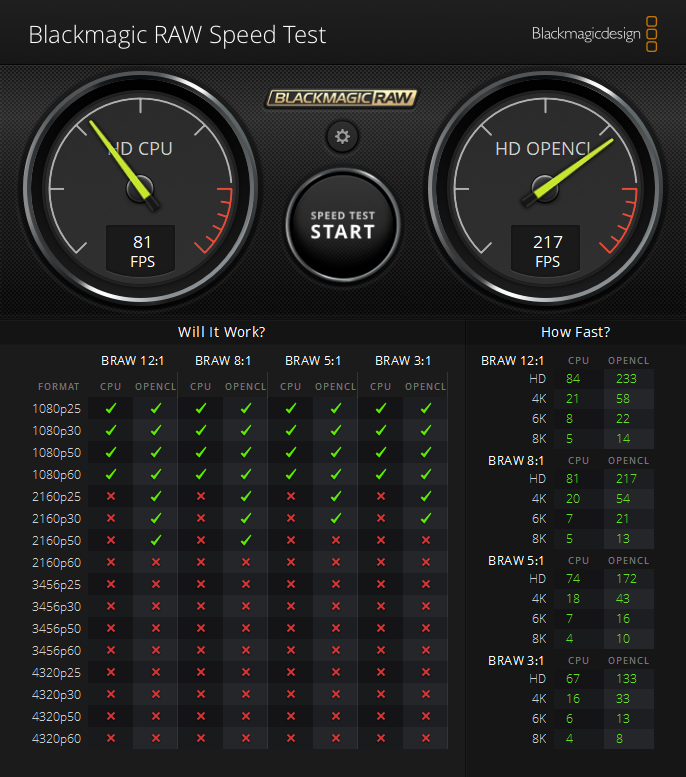Click the HD OPENCL gauge 217 FPS readout
This screenshot has height=777, width=686.
pos(546,250)
